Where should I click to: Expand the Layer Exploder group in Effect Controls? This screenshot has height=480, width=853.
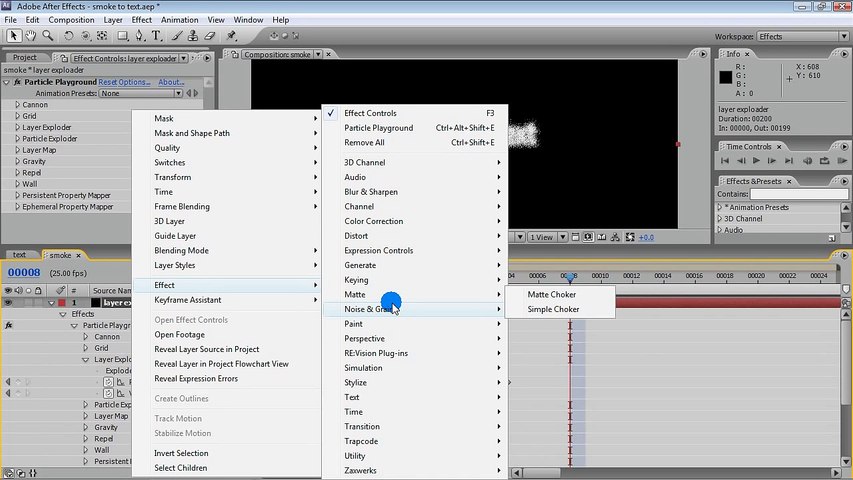17,127
